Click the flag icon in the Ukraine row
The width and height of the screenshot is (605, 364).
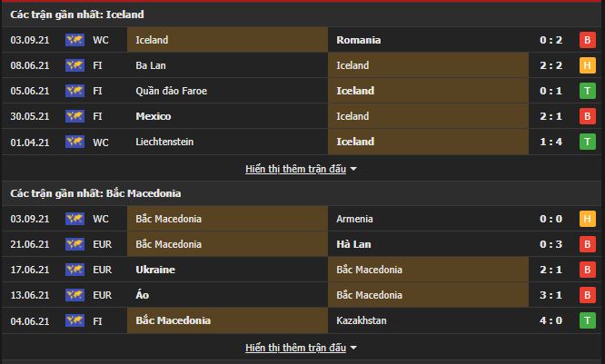(x=74, y=270)
